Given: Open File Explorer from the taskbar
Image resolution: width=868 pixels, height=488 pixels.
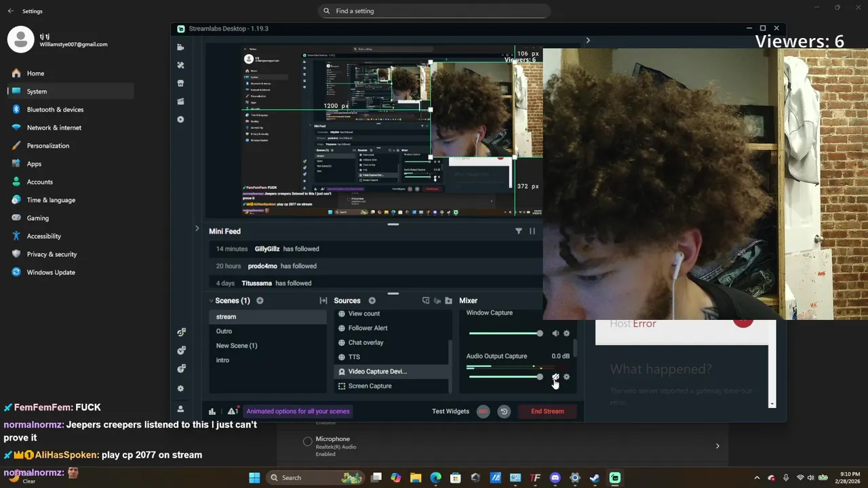Looking at the screenshot, I should tap(416, 478).
